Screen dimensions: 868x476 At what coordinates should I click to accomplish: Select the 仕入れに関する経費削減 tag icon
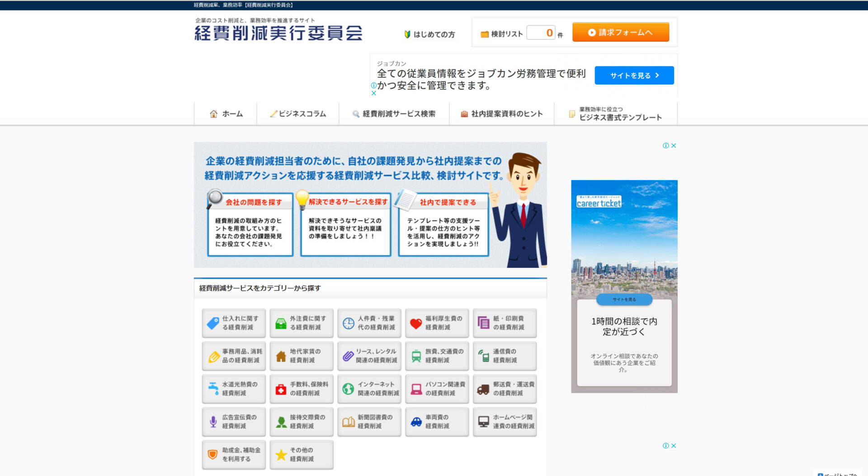click(x=212, y=323)
